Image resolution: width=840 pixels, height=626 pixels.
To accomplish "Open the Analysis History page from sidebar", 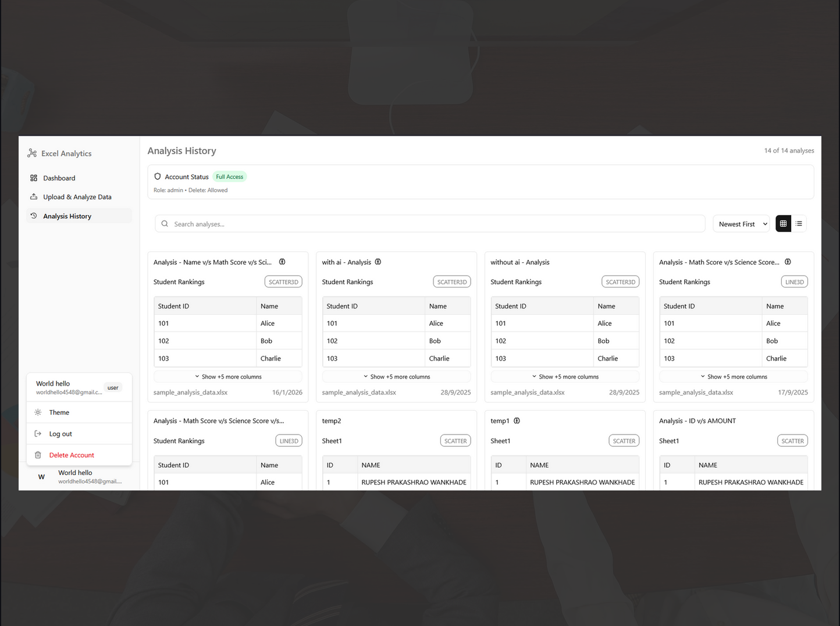I will tap(67, 216).
